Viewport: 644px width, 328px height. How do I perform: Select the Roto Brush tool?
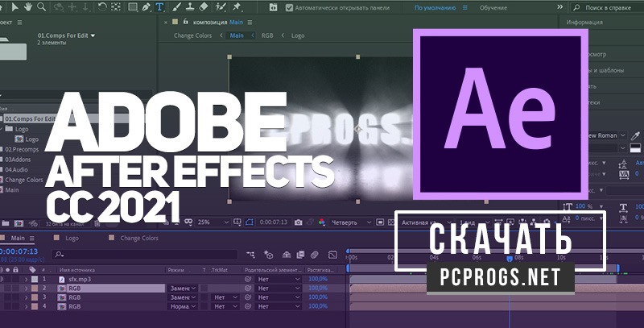(x=221, y=6)
